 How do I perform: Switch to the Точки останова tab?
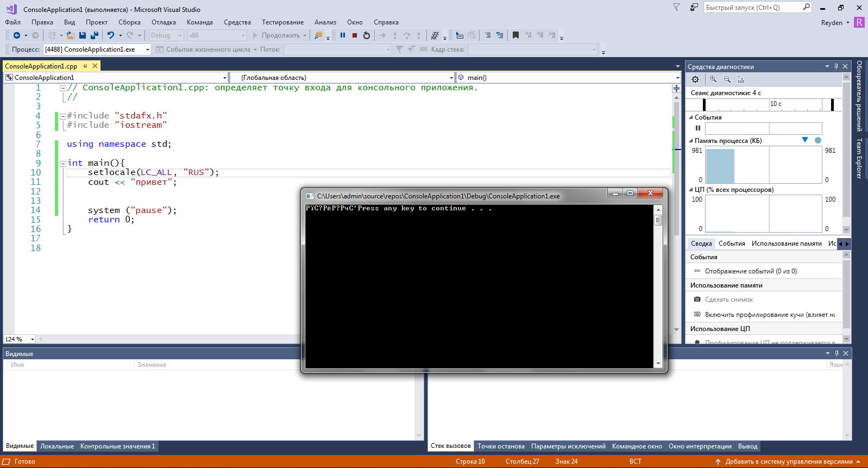point(501,446)
